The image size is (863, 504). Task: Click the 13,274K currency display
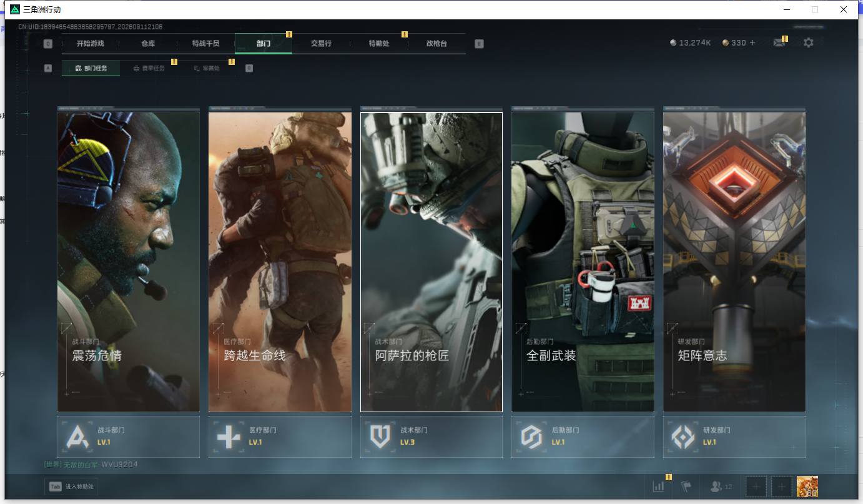click(691, 43)
